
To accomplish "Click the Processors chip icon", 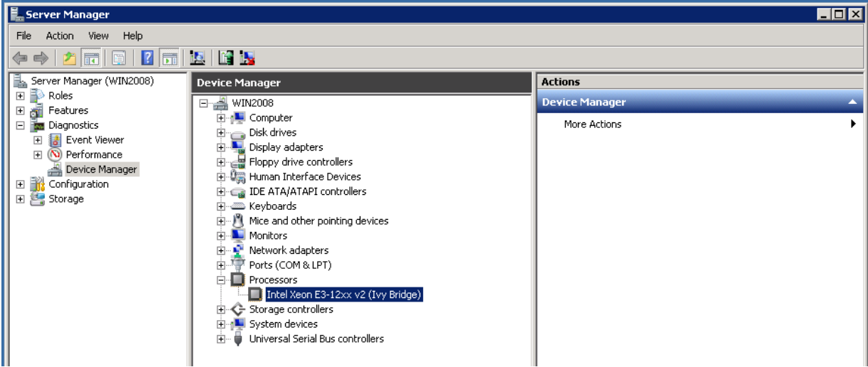I will click(x=238, y=280).
